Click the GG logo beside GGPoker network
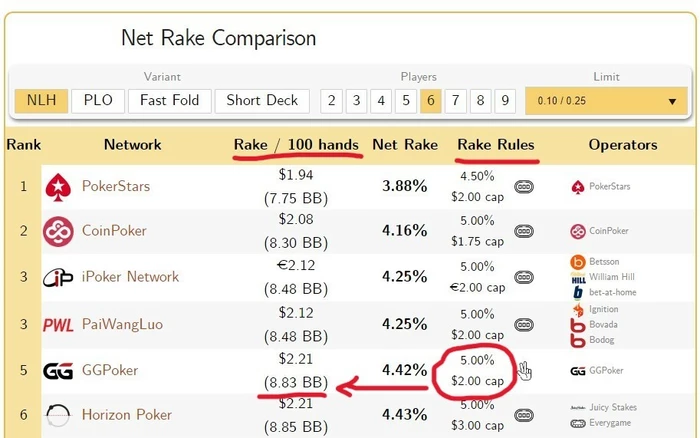700x438 pixels. (x=58, y=371)
